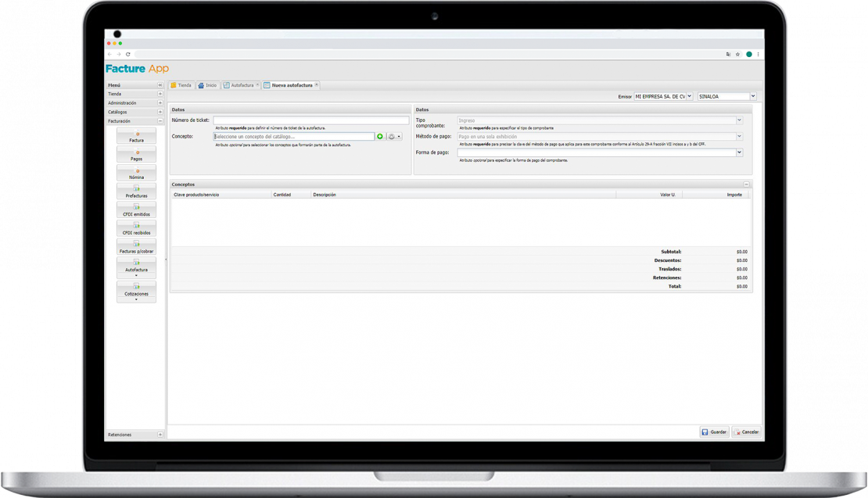868x498 pixels.
Task: Open the Prefacturas module
Action: click(x=136, y=192)
